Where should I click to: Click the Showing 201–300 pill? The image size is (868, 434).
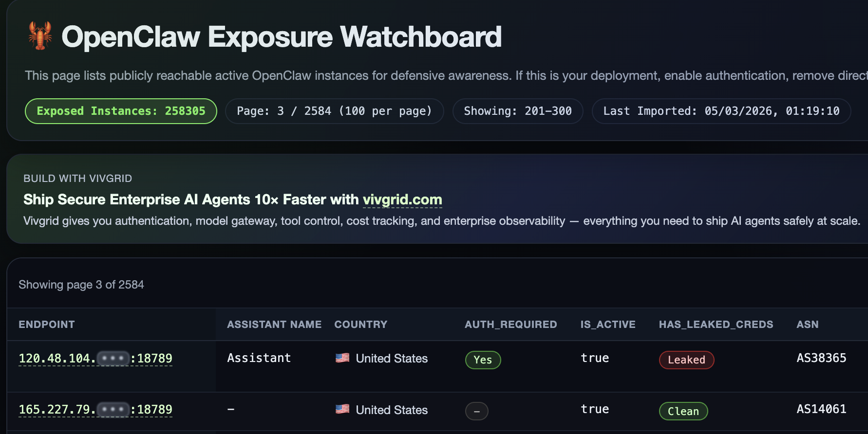[518, 111]
